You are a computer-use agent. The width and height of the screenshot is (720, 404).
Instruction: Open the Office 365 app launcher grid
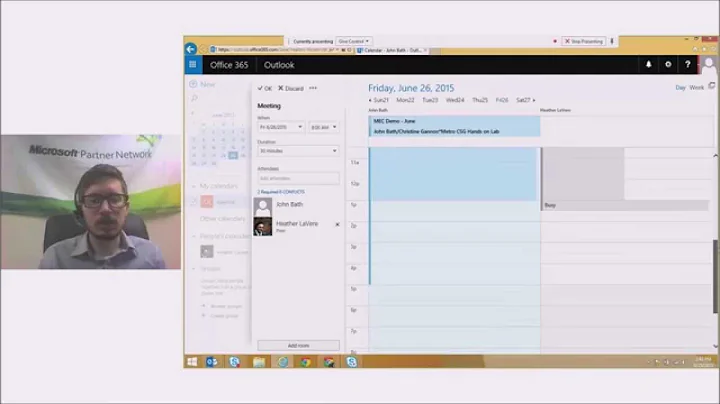click(193, 65)
